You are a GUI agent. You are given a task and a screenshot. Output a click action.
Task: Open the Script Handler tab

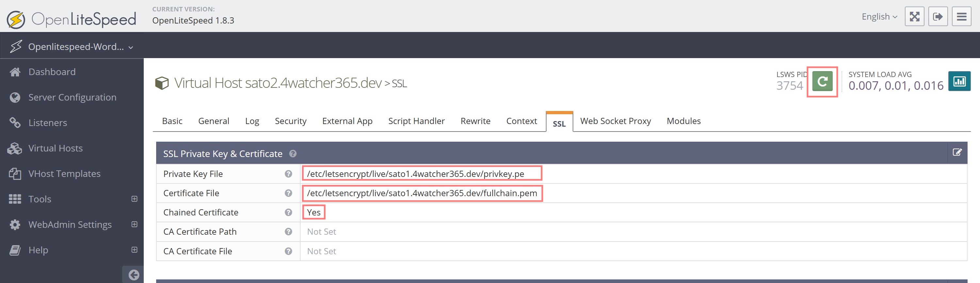(416, 121)
